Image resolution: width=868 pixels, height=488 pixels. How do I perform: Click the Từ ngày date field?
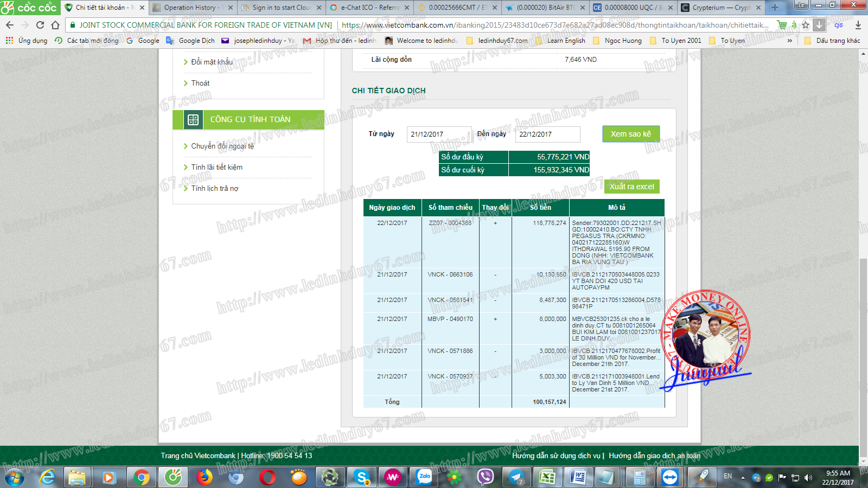pos(439,134)
